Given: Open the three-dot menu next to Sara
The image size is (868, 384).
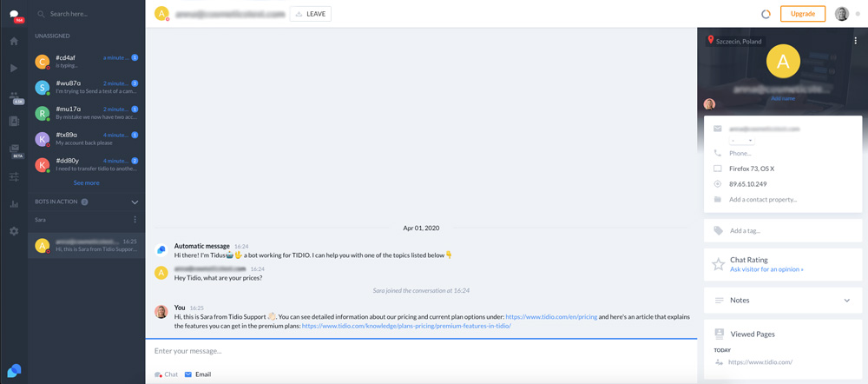Looking at the screenshot, I should coord(135,220).
